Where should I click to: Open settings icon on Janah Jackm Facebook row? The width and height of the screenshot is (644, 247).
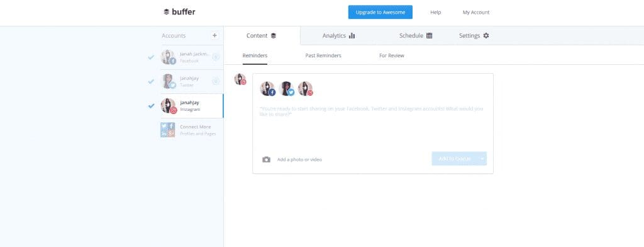click(x=216, y=57)
